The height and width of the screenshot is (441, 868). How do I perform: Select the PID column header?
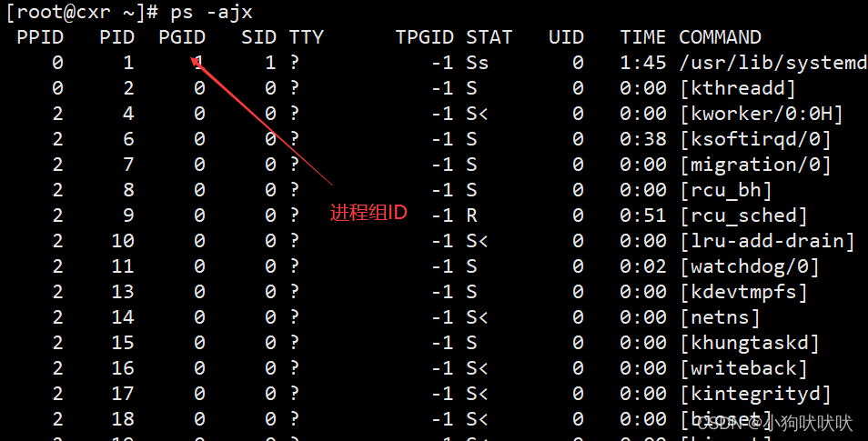click(x=116, y=37)
